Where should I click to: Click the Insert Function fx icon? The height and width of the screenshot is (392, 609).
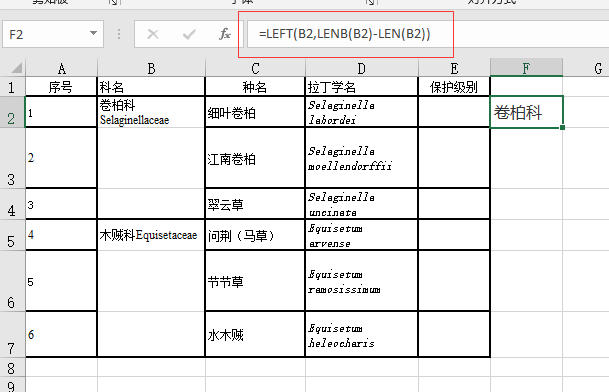coord(225,34)
